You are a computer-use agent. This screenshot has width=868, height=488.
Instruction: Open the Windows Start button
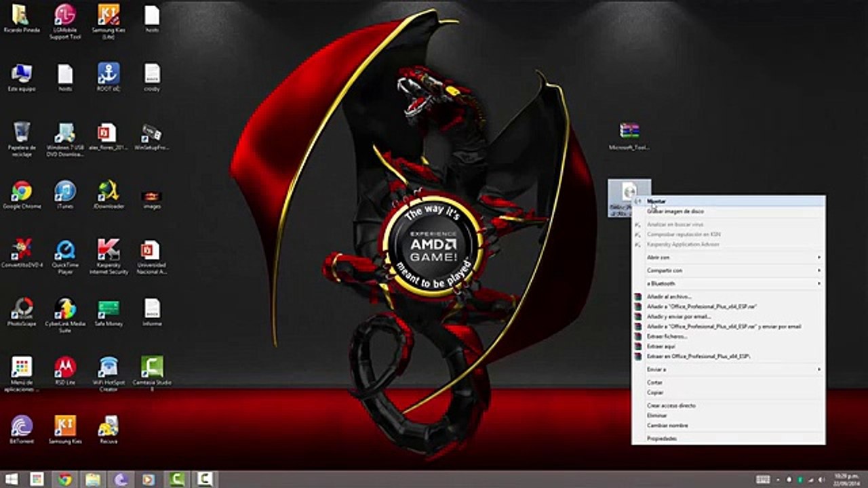[x=12, y=480]
